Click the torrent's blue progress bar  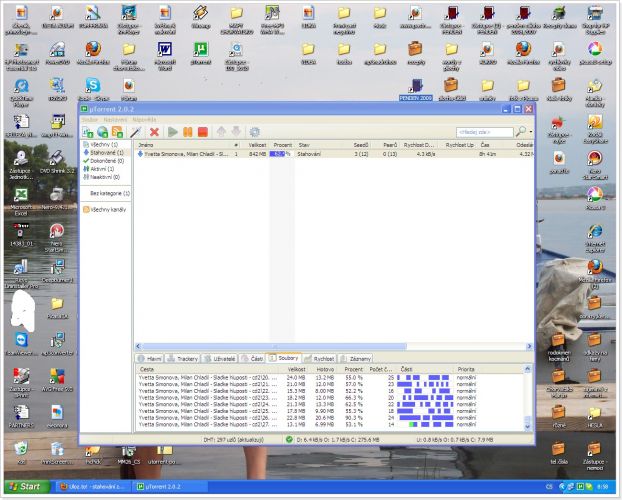[x=280, y=154]
